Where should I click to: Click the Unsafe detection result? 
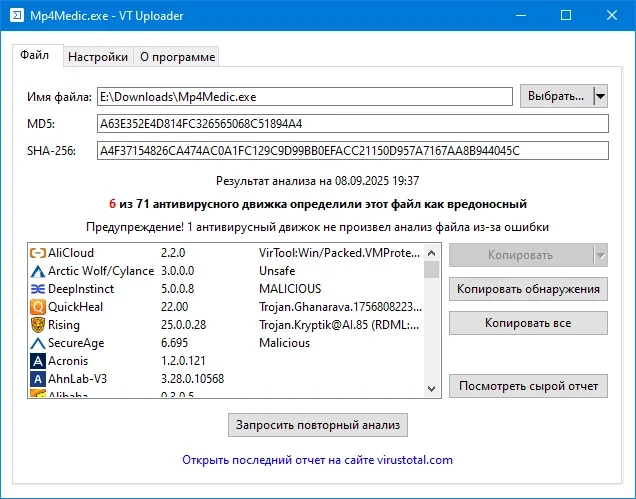[277, 271]
